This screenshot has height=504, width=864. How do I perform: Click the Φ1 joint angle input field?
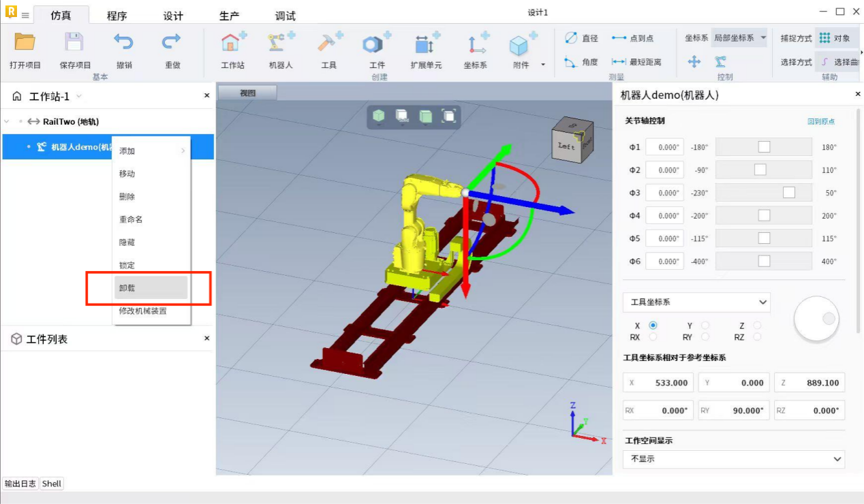[664, 147]
